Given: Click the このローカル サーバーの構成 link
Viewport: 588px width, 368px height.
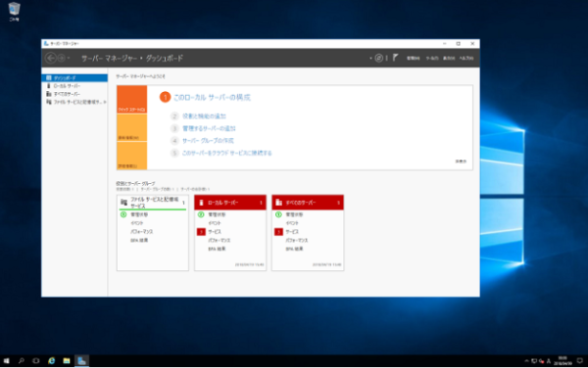Looking at the screenshot, I should click(212, 97).
